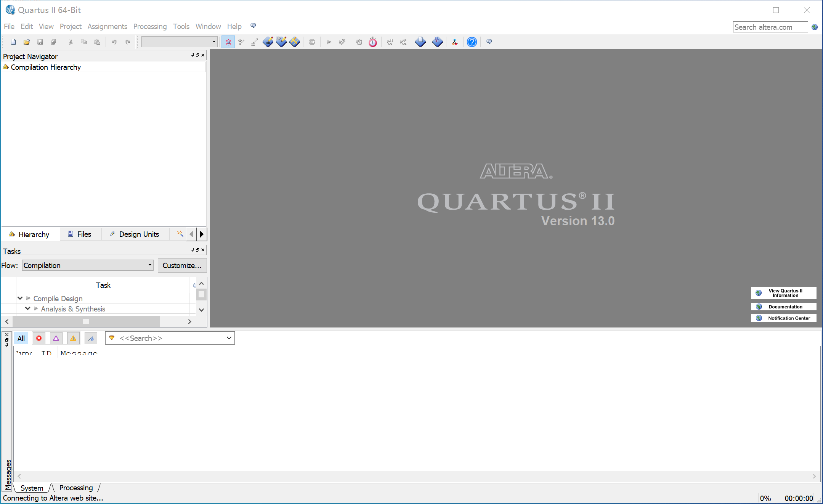Open the Chip Planner icon
823x504 pixels.
[x=295, y=42]
